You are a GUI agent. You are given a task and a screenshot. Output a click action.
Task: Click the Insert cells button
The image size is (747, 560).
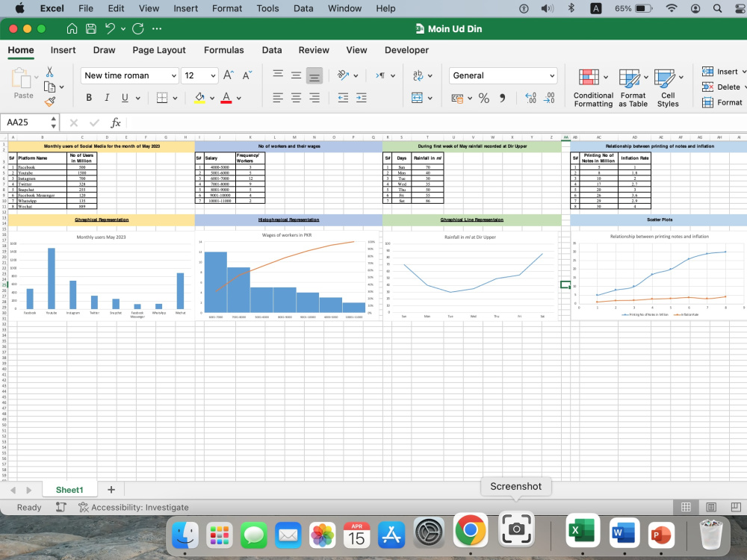[720, 72]
